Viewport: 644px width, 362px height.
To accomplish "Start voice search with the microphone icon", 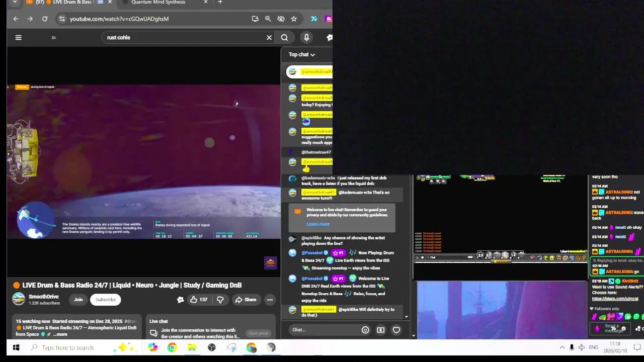I will click(306, 37).
